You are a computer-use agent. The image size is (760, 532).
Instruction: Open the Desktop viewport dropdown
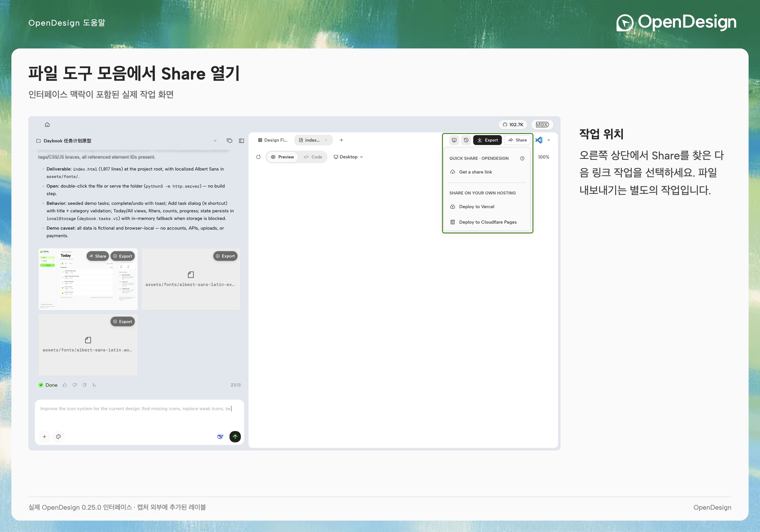click(x=348, y=157)
